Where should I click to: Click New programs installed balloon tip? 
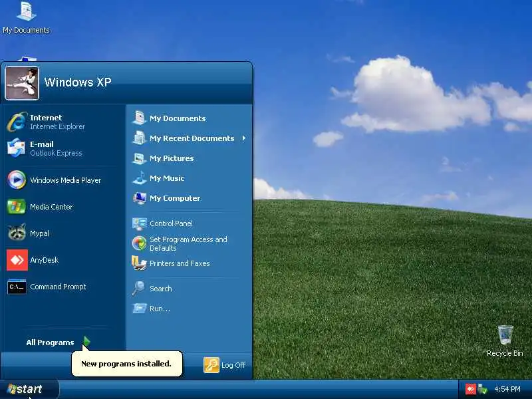127,364
